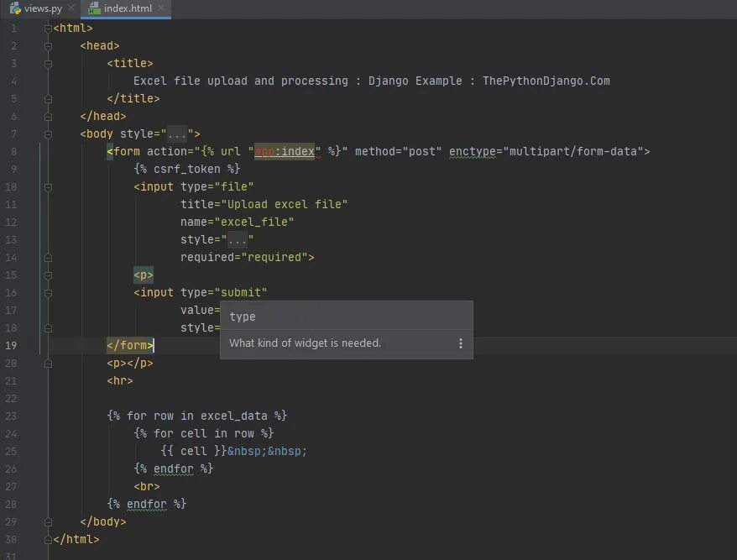Collapse the file input fold on line 10
This screenshot has height=560, width=737.
(48, 187)
